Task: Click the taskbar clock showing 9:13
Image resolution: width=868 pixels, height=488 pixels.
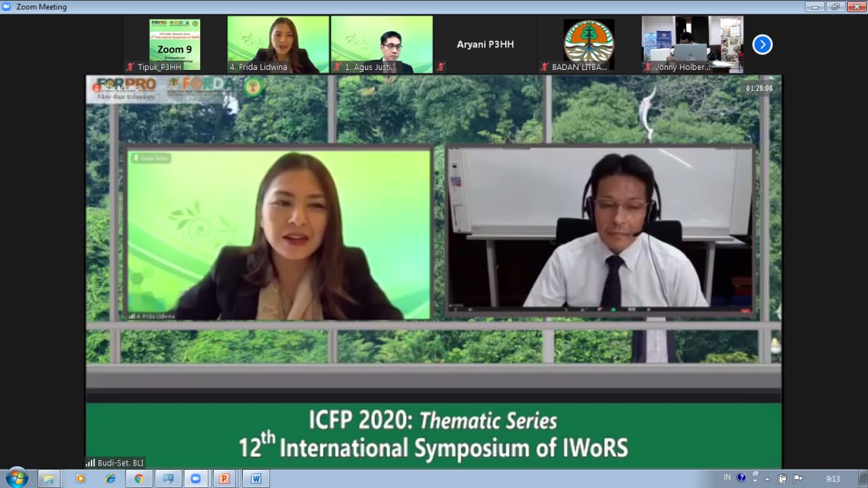Action: [833, 478]
